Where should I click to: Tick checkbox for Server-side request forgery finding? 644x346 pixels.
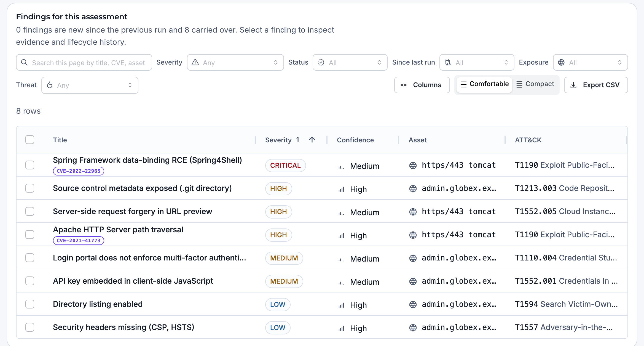click(30, 211)
